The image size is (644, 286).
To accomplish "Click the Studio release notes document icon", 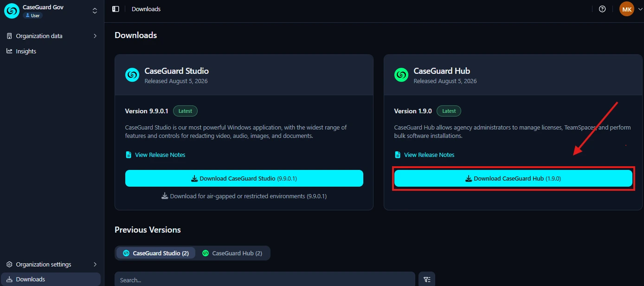I will click(129, 155).
